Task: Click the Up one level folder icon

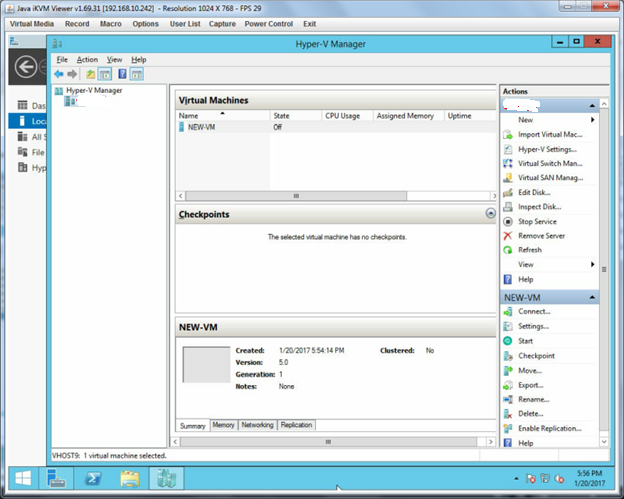Action: (91, 74)
